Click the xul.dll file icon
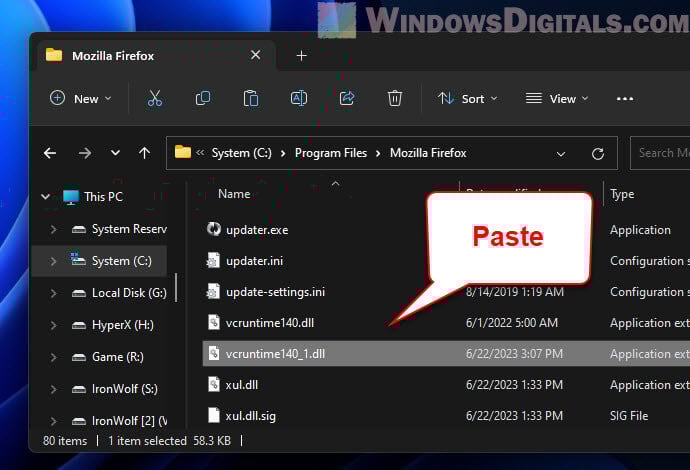The width and height of the screenshot is (690, 470). [x=213, y=384]
